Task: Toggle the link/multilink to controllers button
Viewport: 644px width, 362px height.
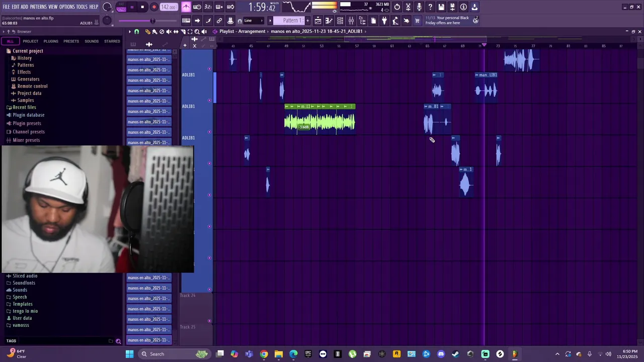Action: (219, 21)
